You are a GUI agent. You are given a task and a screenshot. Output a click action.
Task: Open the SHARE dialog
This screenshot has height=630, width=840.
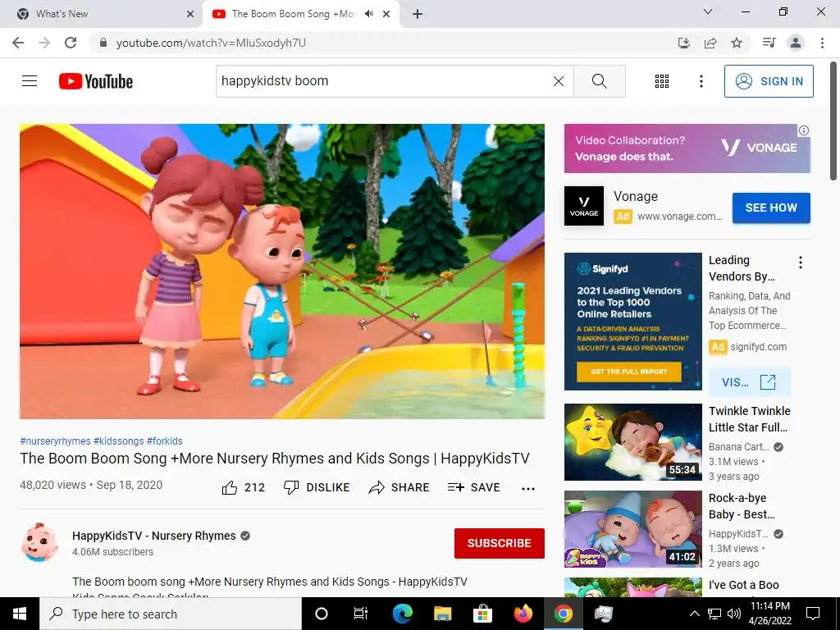pos(399,487)
